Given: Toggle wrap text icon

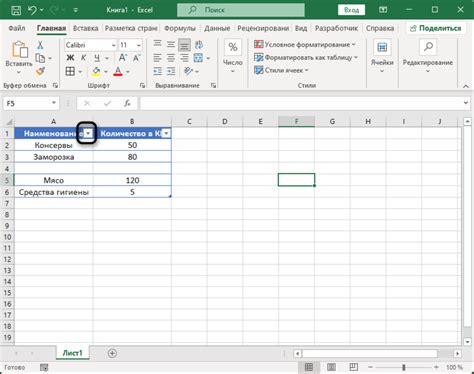Looking at the screenshot, I should coord(199,45).
